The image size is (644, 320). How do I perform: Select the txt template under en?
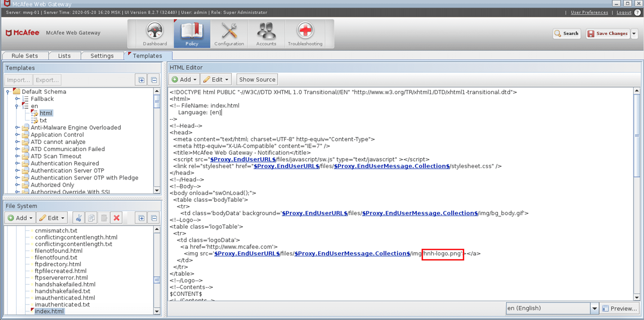point(43,120)
